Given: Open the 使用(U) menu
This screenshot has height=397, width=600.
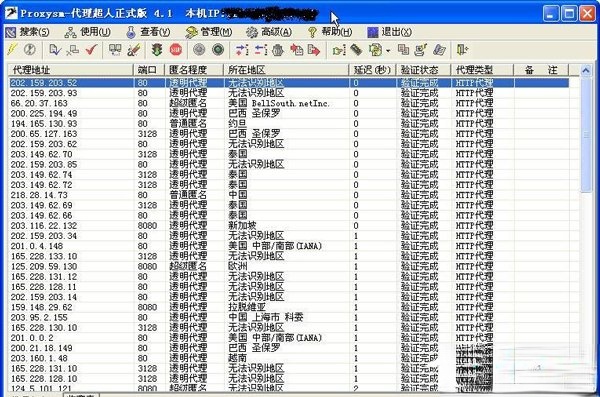Looking at the screenshot, I should tap(88, 32).
